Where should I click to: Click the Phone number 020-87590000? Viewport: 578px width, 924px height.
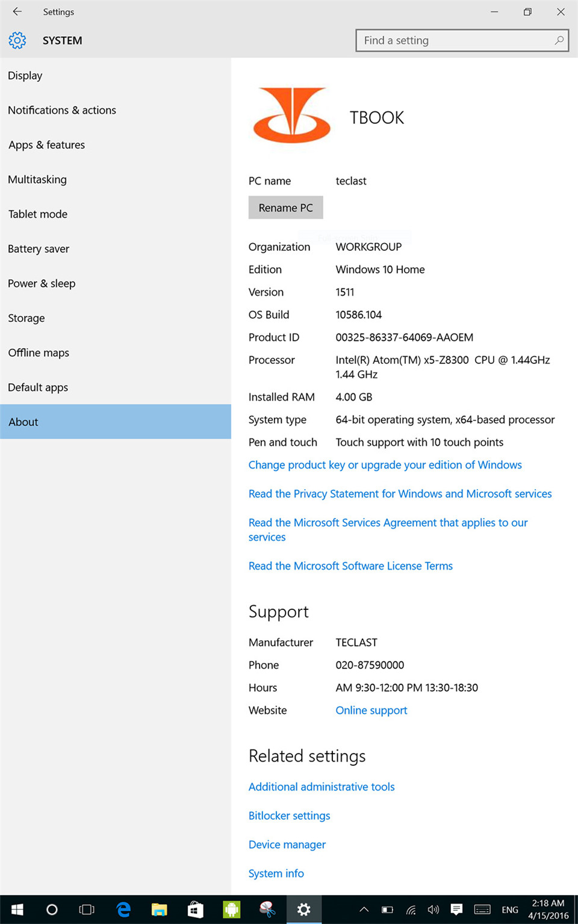(x=370, y=665)
